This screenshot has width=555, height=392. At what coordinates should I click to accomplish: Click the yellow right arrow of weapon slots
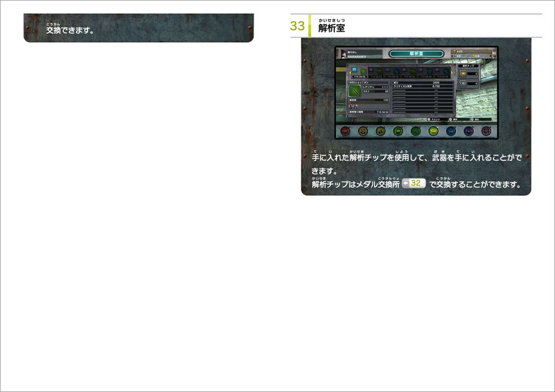[x=452, y=73]
